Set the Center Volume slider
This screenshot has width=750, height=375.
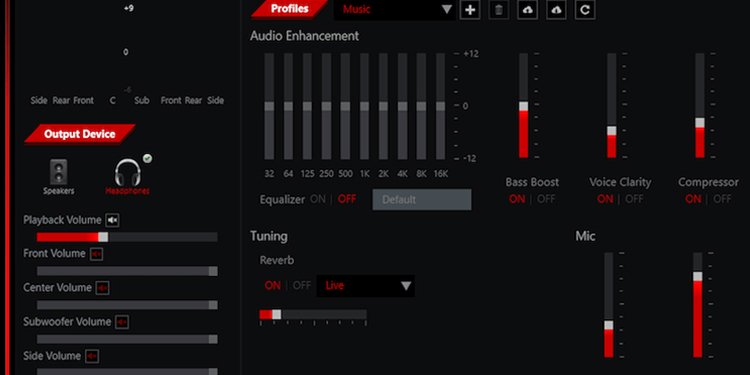pyautogui.click(x=127, y=305)
